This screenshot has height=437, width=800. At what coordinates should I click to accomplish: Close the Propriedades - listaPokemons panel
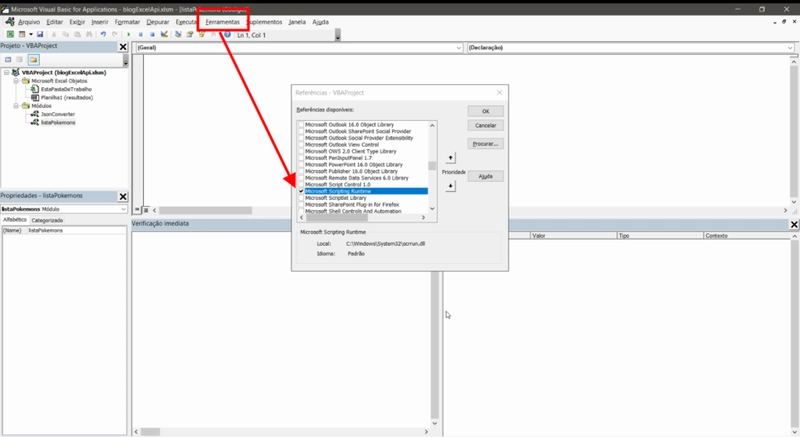(123, 196)
